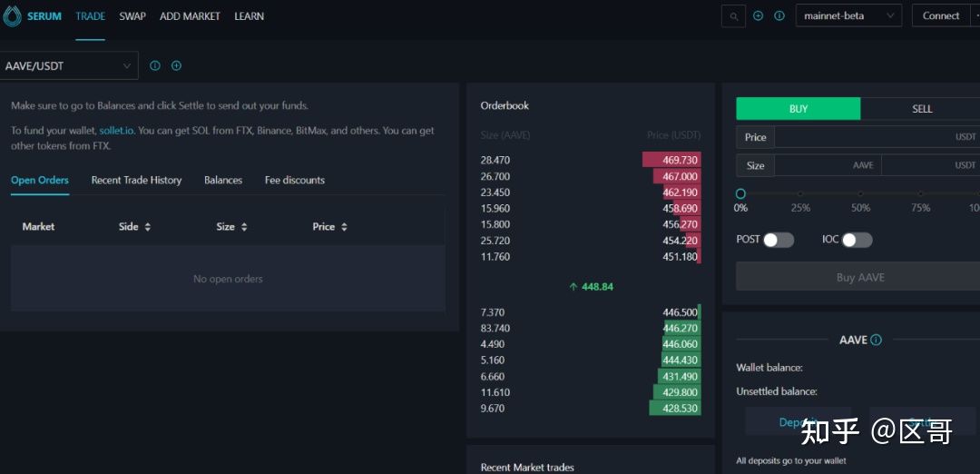The image size is (980, 474).
Task: Open the AAVE/USDT market dropdown
Action: tap(68, 65)
